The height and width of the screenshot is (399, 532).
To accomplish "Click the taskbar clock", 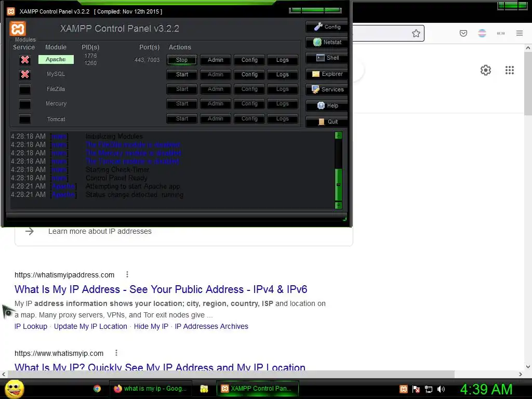I will pos(486,389).
